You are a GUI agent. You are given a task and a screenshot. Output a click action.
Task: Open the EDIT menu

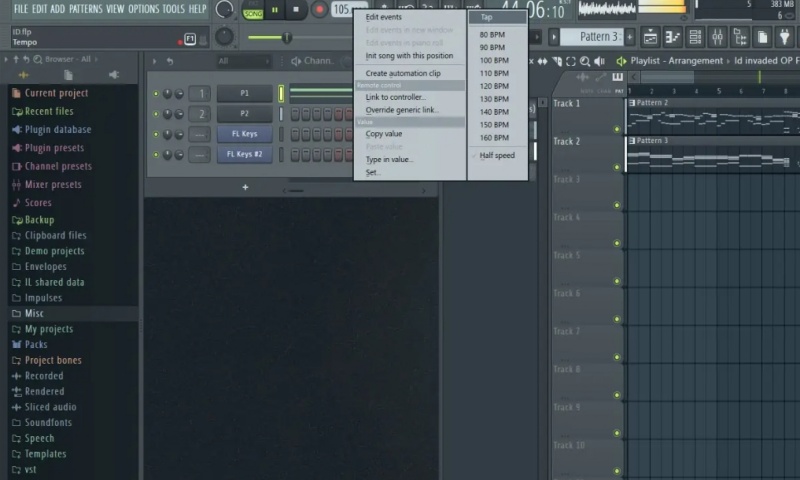pos(39,9)
